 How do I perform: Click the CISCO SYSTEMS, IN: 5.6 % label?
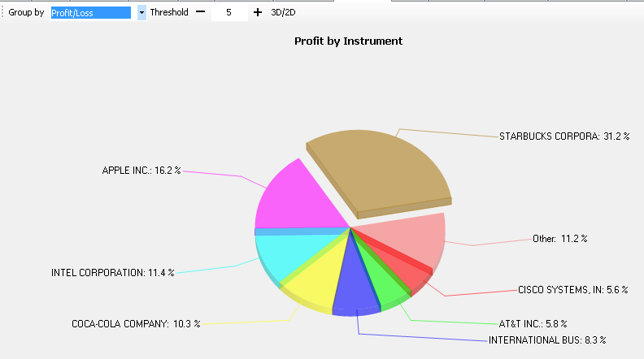[573, 289]
